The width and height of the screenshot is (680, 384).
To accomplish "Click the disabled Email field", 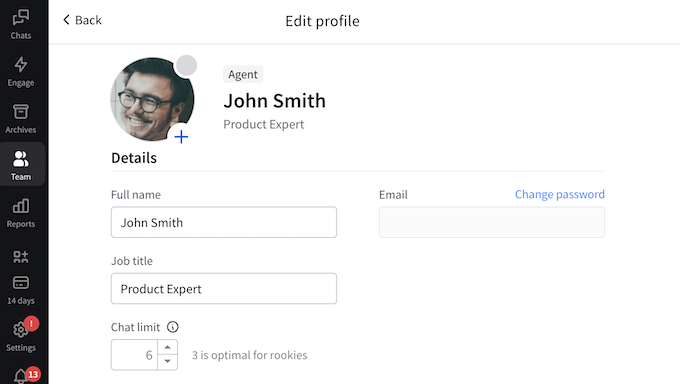I will coord(492,222).
